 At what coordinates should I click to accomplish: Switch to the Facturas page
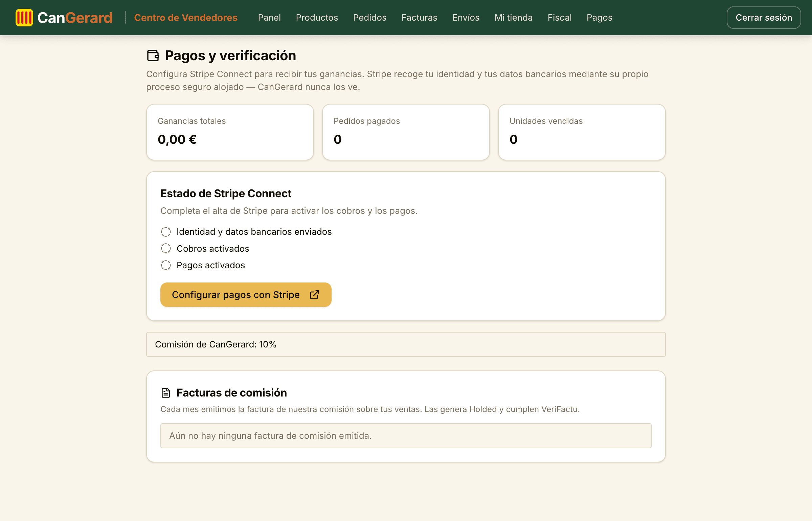tap(420, 18)
